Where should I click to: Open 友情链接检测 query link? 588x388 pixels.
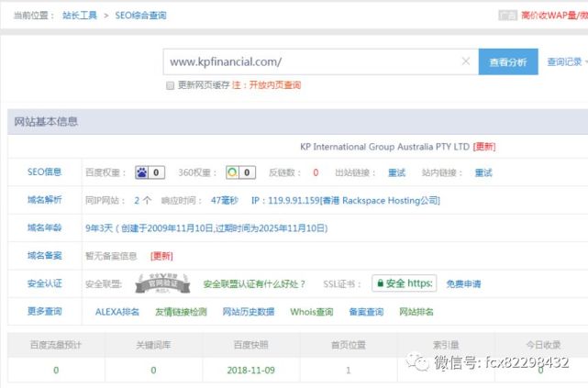(181, 312)
